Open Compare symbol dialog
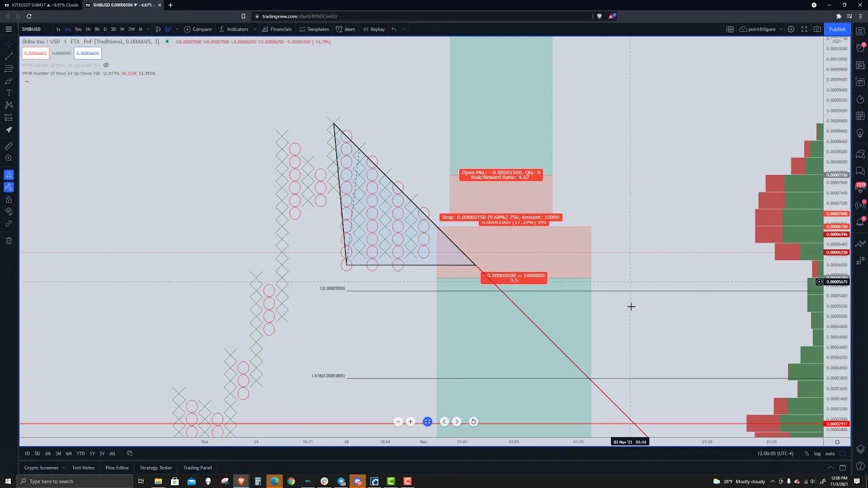868x488 pixels. click(198, 29)
